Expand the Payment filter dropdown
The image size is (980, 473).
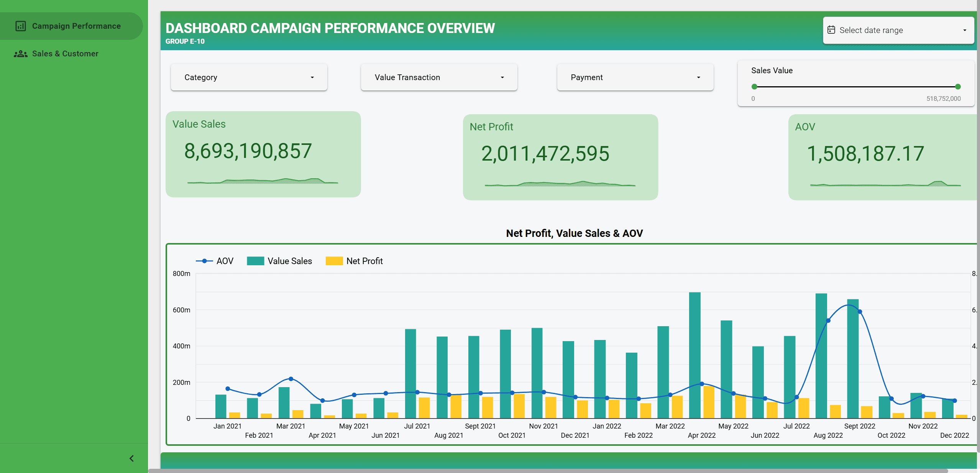pyautogui.click(x=635, y=77)
